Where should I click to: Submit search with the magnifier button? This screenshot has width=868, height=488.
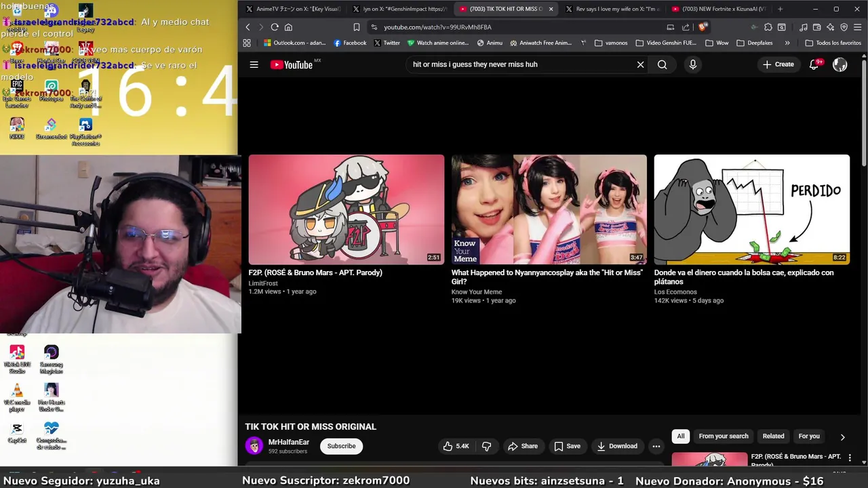click(662, 64)
